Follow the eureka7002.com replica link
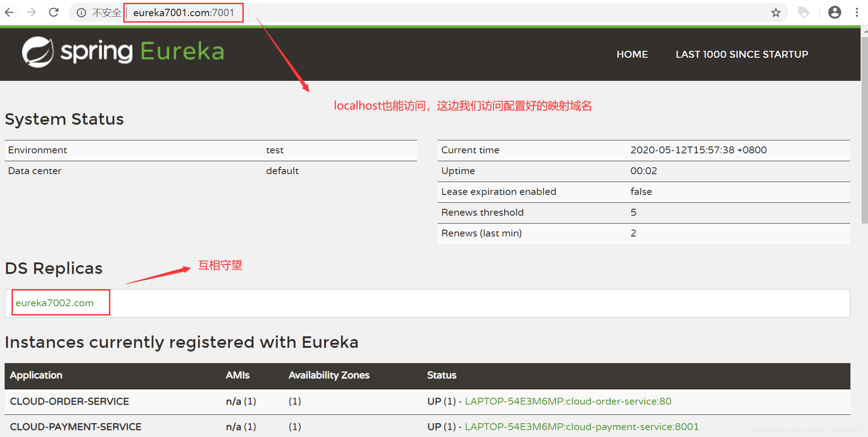 tap(54, 303)
